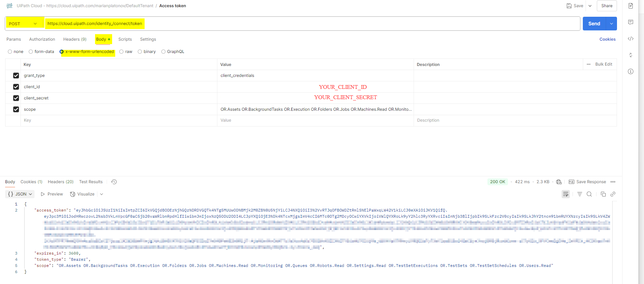Open the Comments icon in right sidebar
The width and height of the screenshot is (644, 284).
point(631,22)
